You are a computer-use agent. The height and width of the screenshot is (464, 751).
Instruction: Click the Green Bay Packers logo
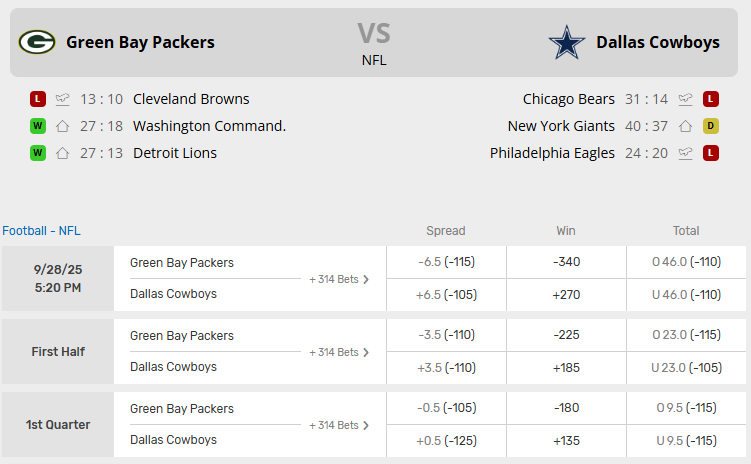pos(37,42)
